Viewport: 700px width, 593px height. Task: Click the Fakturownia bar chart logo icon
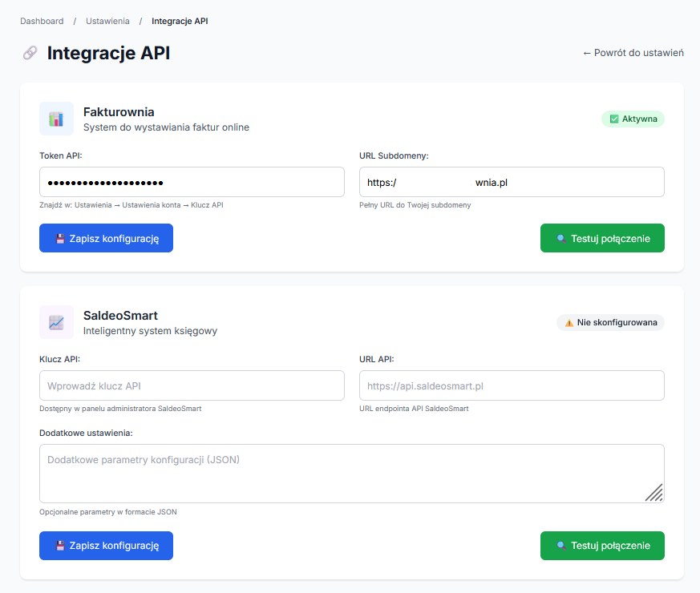pos(56,119)
